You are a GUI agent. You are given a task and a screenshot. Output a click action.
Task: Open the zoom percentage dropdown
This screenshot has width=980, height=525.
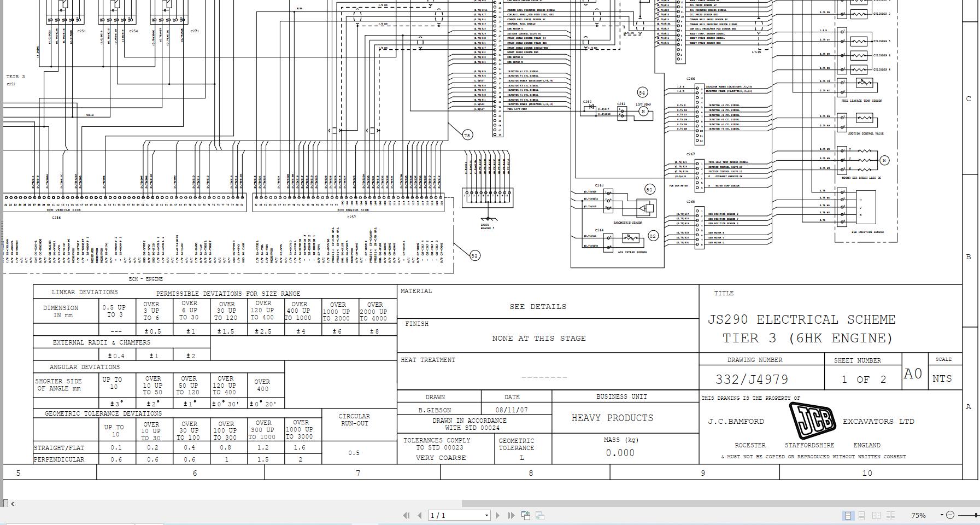click(x=942, y=515)
